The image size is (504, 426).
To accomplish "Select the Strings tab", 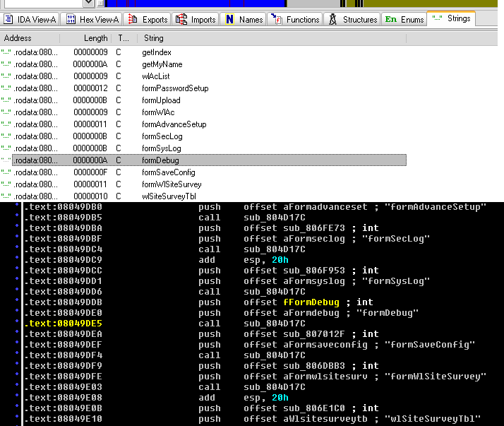I will [451, 18].
